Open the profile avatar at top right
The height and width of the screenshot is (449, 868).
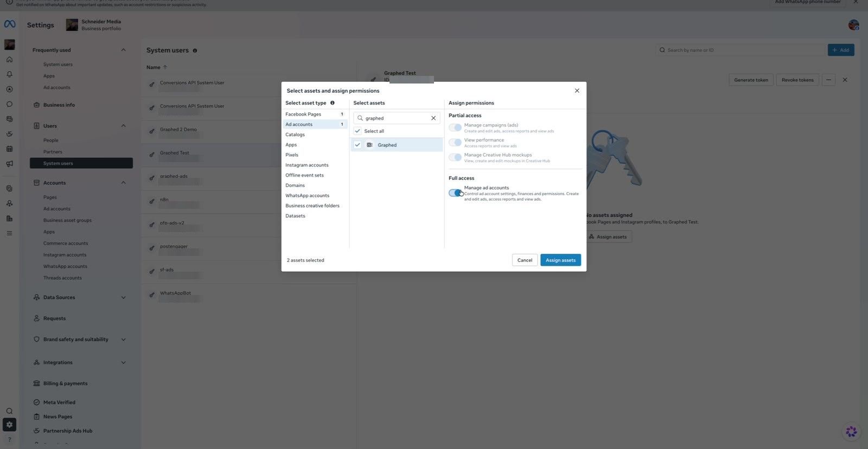pyautogui.click(x=853, y=25)
